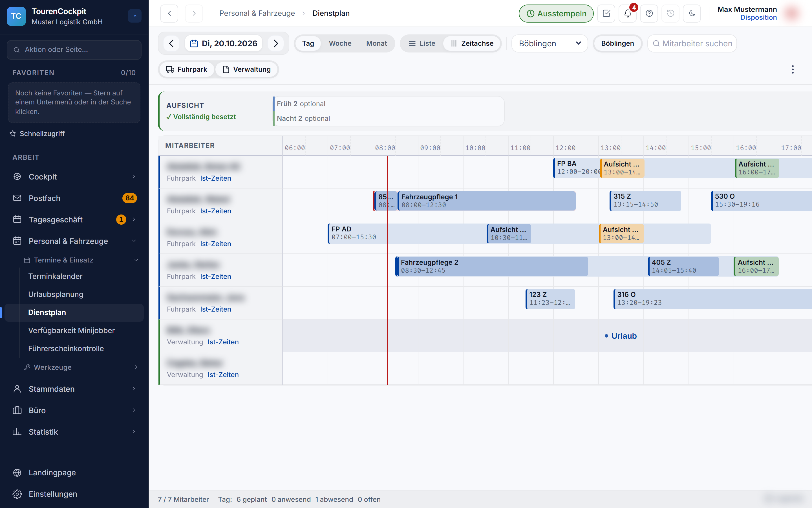The height and width of the screenshot is (508, 812).
Task: Open the three-dot options menu
Action: 793,69
